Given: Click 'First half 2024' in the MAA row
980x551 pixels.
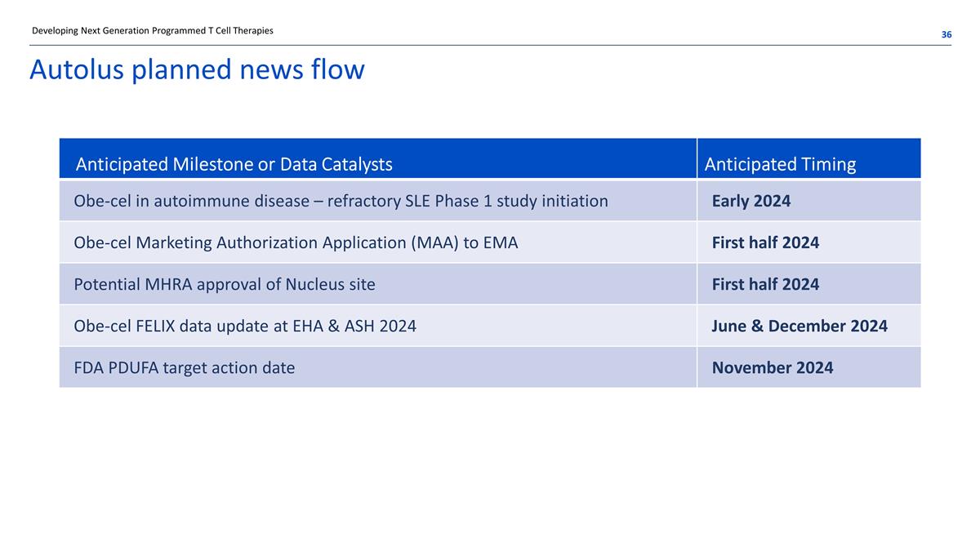Looking at the screenshot, I should [x=765, y=242].
